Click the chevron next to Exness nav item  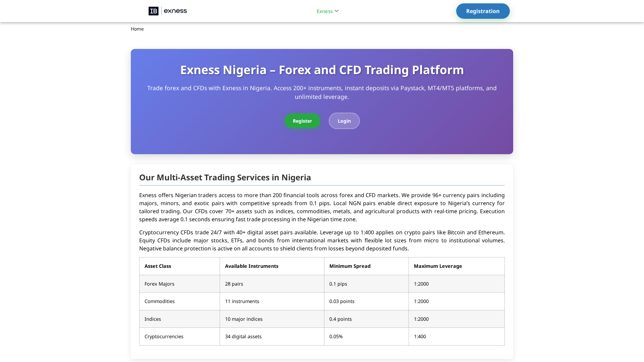tap(337, 11)
